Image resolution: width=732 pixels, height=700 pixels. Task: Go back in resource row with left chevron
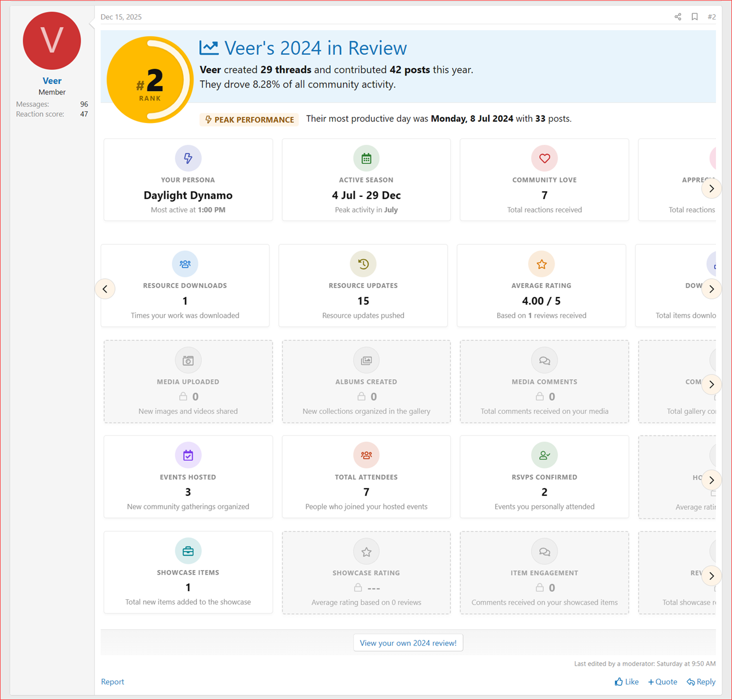(x=105, y=289)
